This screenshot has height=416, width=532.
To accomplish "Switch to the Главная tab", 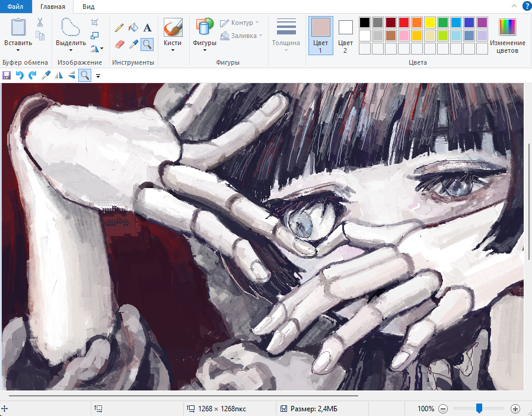I will pos(53,7).
